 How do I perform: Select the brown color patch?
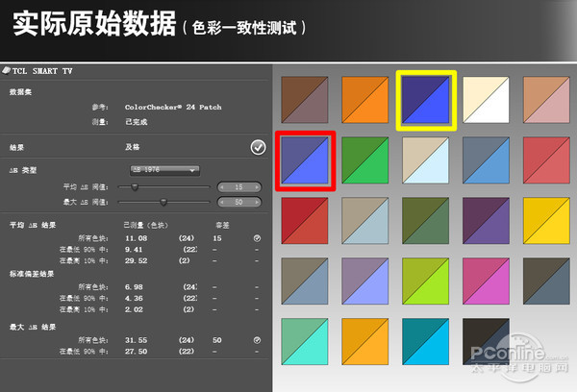click(x=305, y=100)
